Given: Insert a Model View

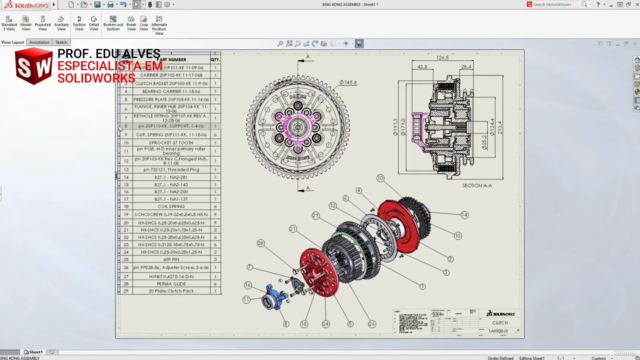Looking at the screenshot, I should (x=26, y=23).
